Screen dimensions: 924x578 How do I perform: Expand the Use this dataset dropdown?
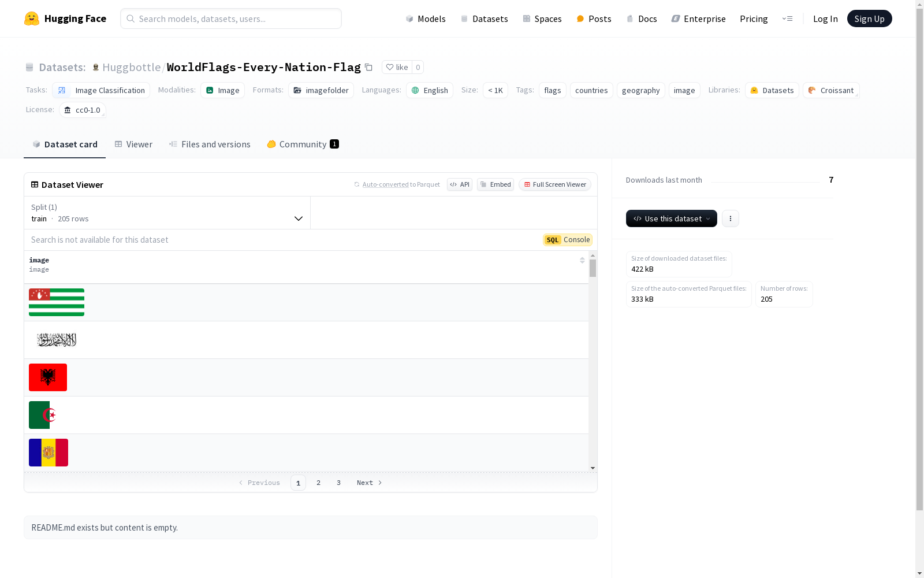(x=671, y=218)
